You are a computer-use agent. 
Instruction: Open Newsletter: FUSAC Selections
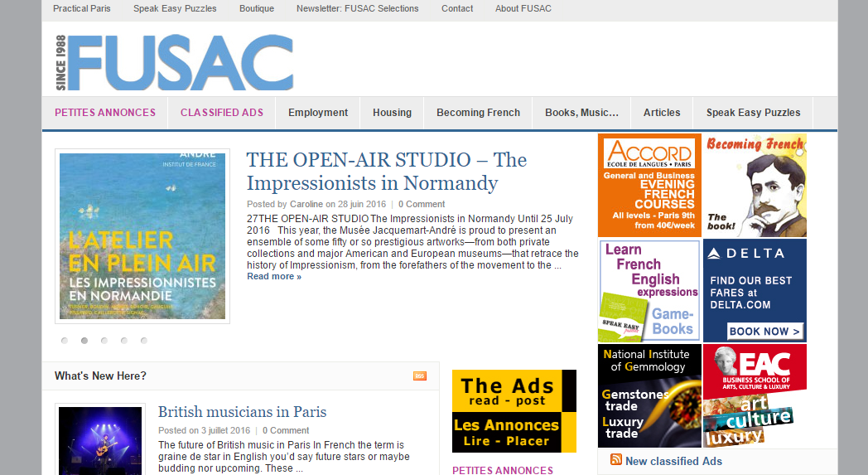(358, 9)
